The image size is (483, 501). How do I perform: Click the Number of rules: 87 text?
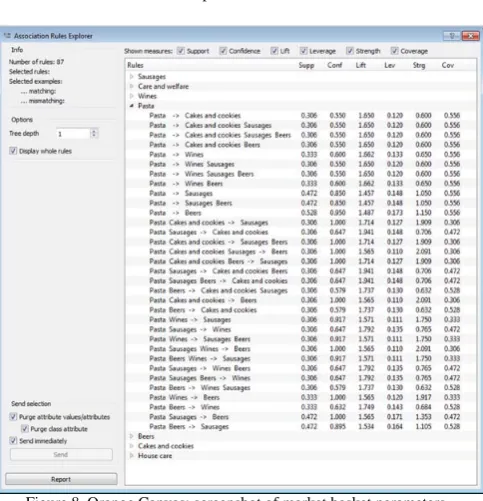coord(36,62)
